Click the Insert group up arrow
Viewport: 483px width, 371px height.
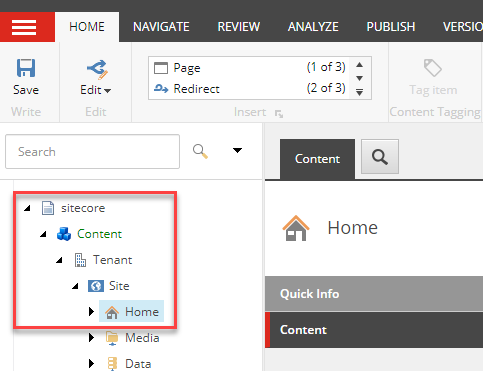pyautogui.click(x=359, y=65)
